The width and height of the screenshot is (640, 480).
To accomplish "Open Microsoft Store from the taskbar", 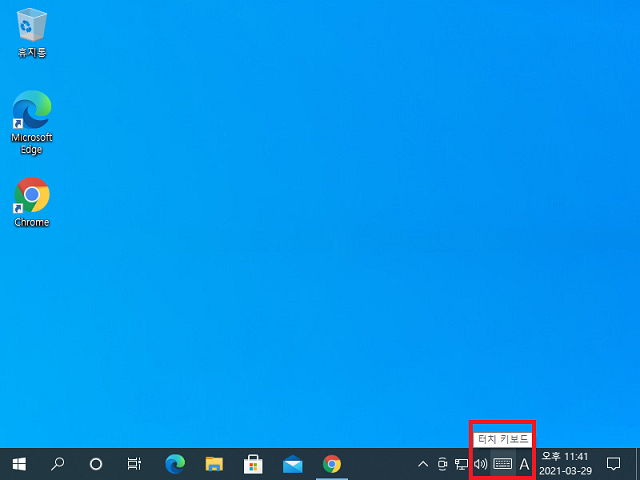I will click(253, 464).
